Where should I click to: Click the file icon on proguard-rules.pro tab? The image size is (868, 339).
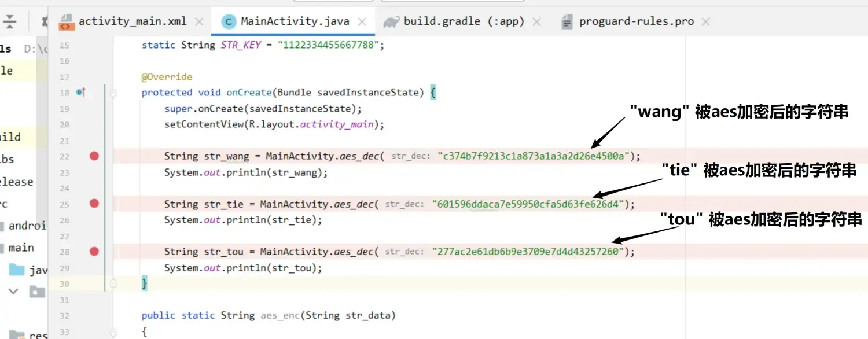coord(566,21)
